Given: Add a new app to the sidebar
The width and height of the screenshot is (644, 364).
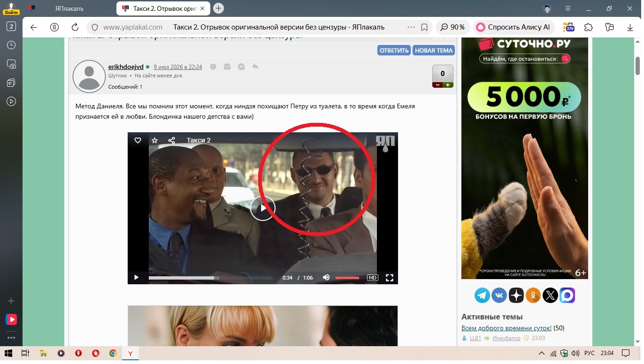Looking at the screenshot, I should [11, 301].
